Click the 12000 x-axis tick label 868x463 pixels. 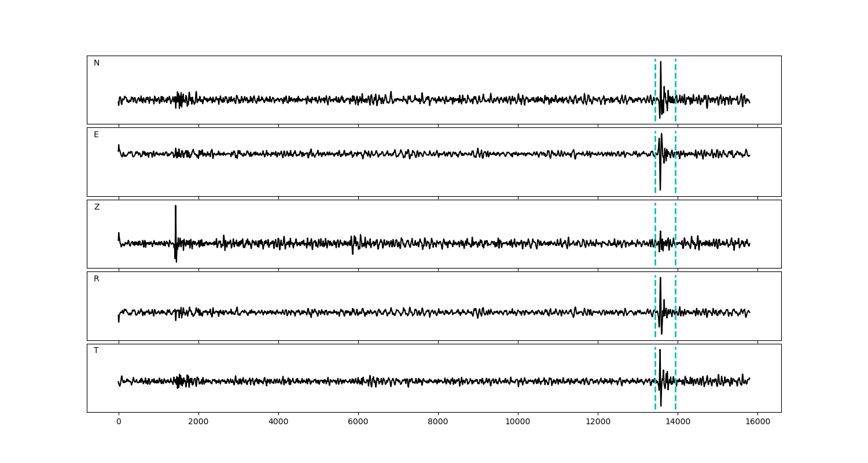[598, 422]
